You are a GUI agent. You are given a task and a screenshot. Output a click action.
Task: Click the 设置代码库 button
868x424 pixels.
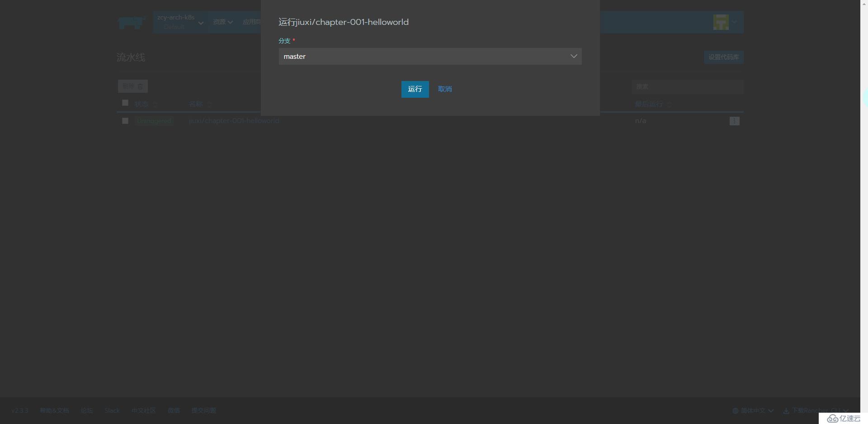pos(723,57)
